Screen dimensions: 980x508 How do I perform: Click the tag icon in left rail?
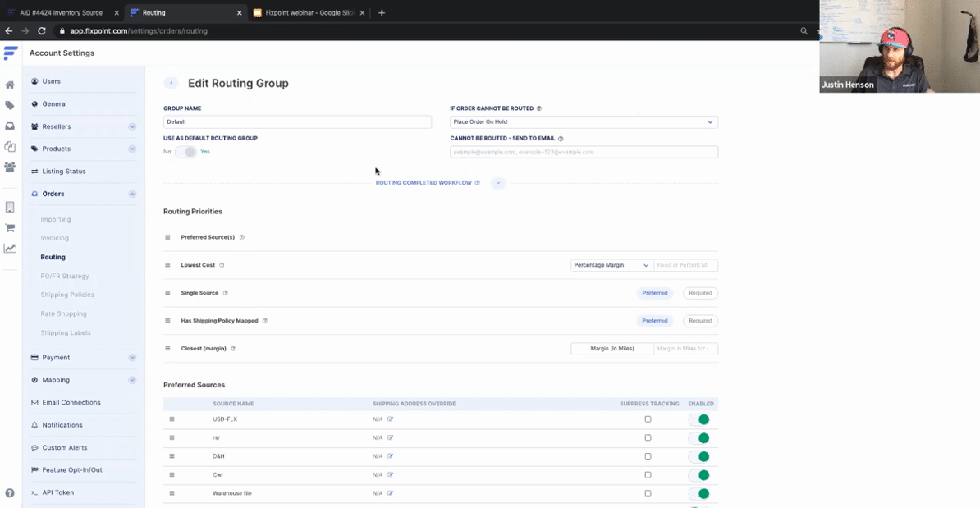(10, 106)
